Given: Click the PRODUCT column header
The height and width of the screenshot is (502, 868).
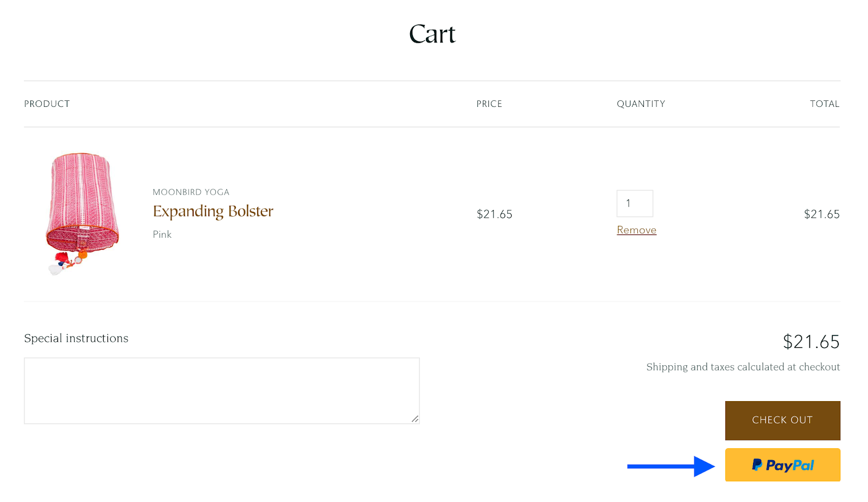Looking at the screenshot, I should 47,104.
